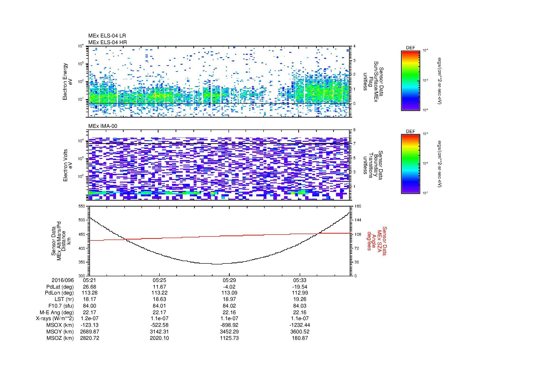Click the X-rays value '1.2e-07'
This screenshot has height=392, width=555.
pos(89,318)
